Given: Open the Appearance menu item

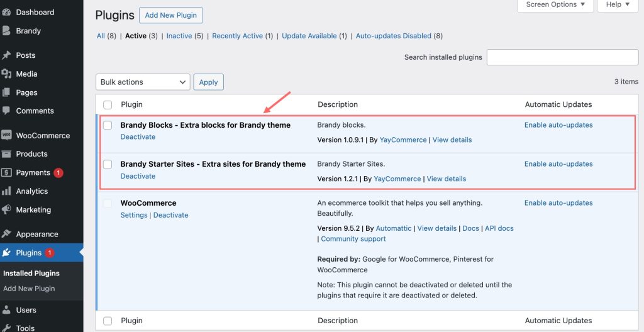Looking at the screenshot, I should 37,234.
